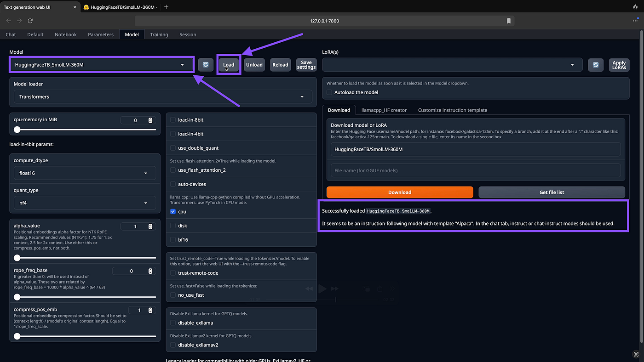Click the Load model button
Screen dimensions: 644x362
tap(229, 65)
